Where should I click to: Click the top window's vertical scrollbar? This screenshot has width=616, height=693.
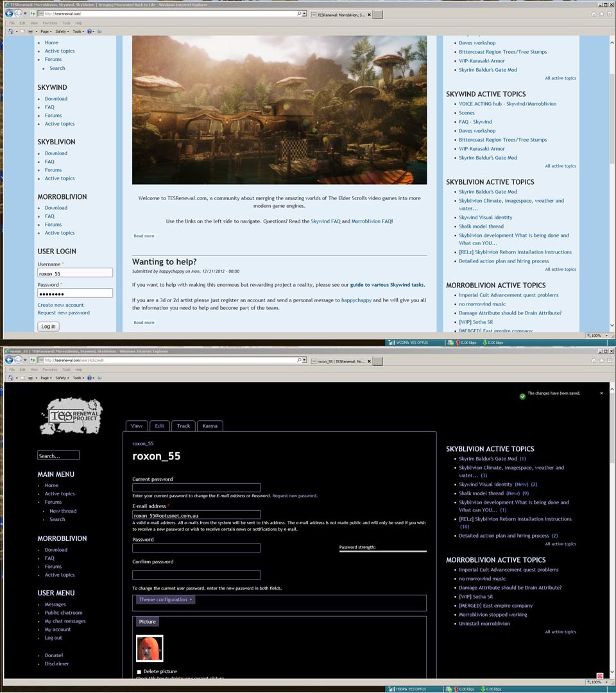pos(612,184)
